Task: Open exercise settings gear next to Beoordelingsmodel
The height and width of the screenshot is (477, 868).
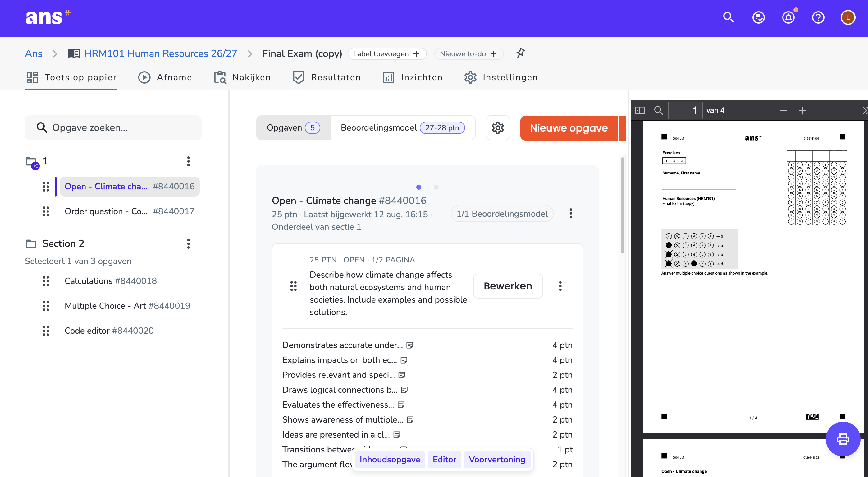Action: pyautogui.click(x=498, y=128)
